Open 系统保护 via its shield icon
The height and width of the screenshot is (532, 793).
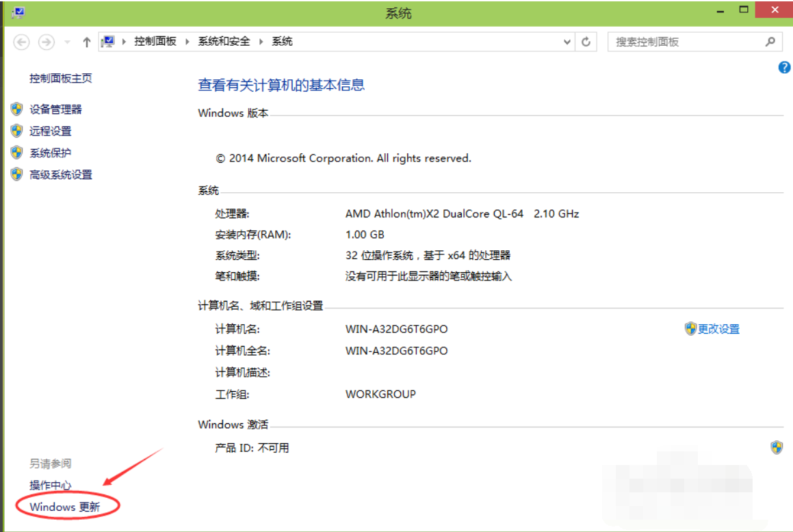(x=16, y=152)
